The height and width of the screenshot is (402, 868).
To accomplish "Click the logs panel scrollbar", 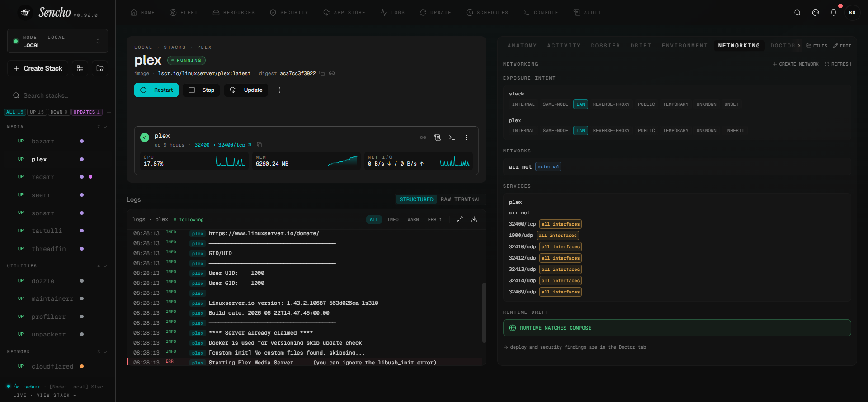I will tap(484, 312).
